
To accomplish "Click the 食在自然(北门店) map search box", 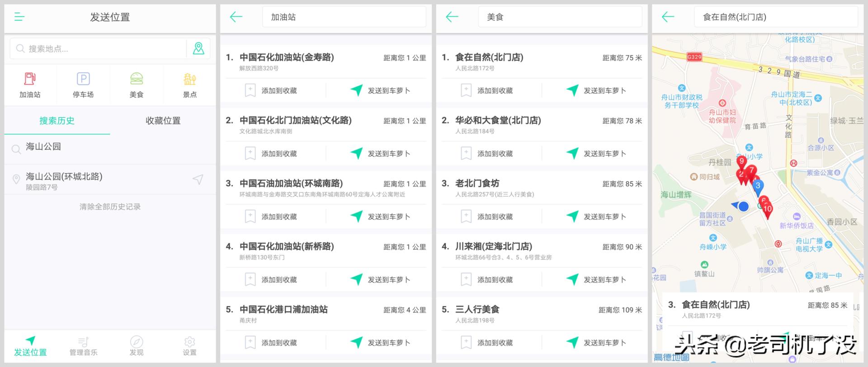I will click(x=776, y=17).
